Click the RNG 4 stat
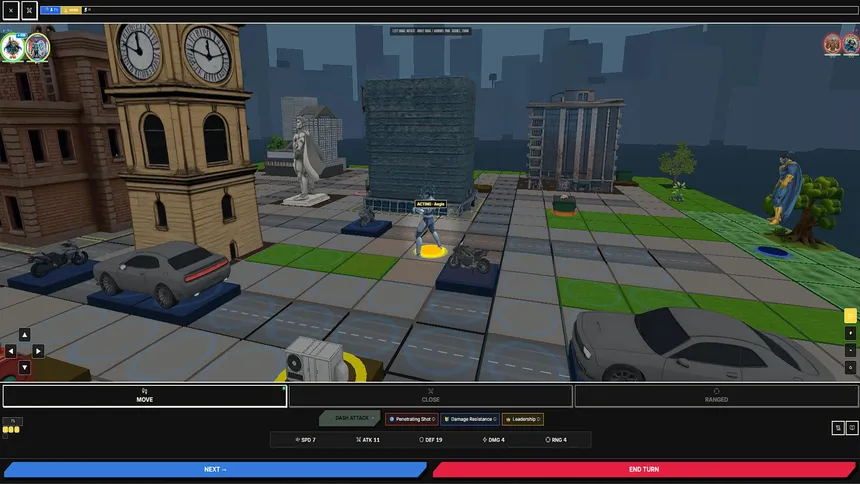 pos(556,440)
